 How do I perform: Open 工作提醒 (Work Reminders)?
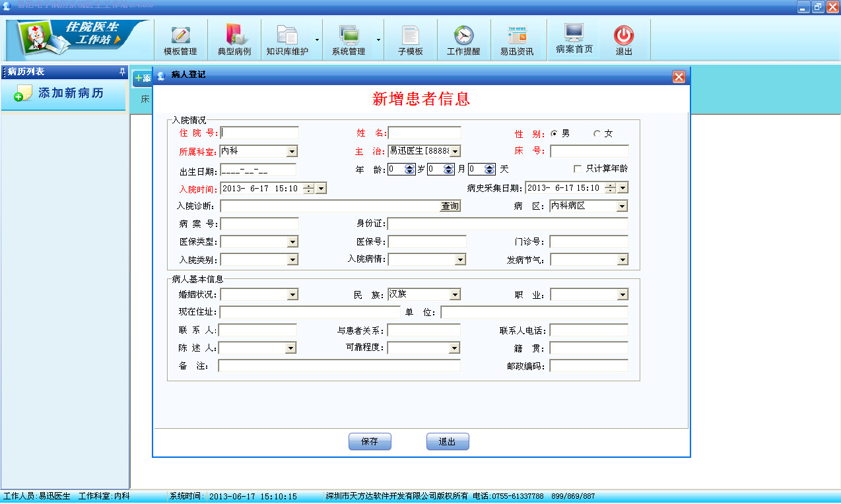pyautogui.click(x=463, y=39)
